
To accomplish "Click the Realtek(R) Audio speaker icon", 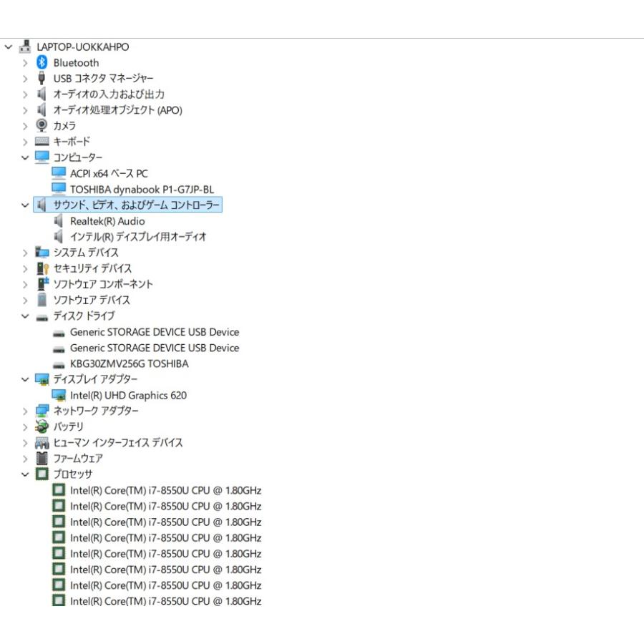I will point(59,221).
